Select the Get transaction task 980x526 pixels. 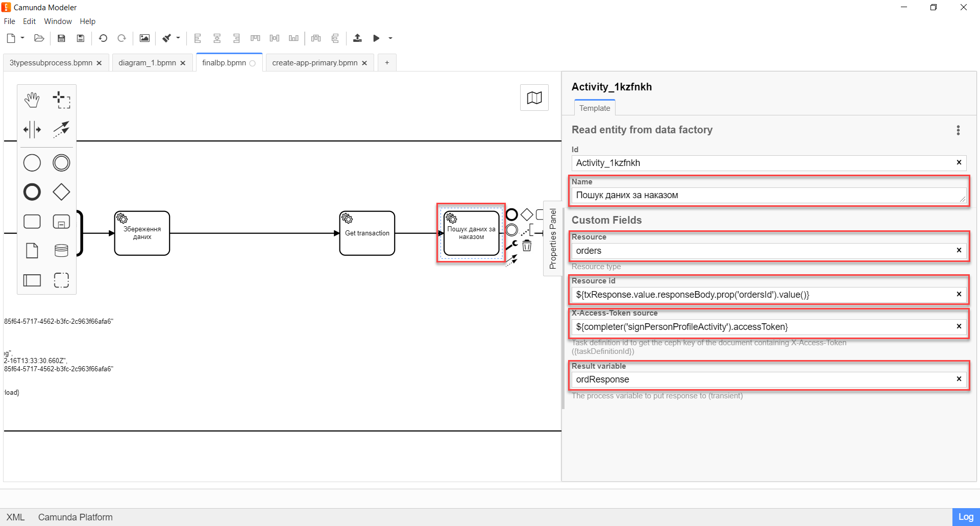tap(367, 233)
